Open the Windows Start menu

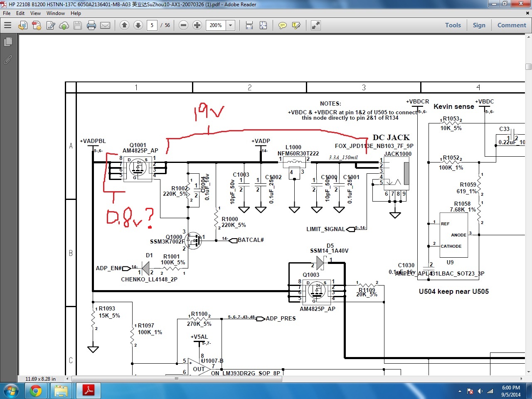pyautogui.click(x=11, y=391)
